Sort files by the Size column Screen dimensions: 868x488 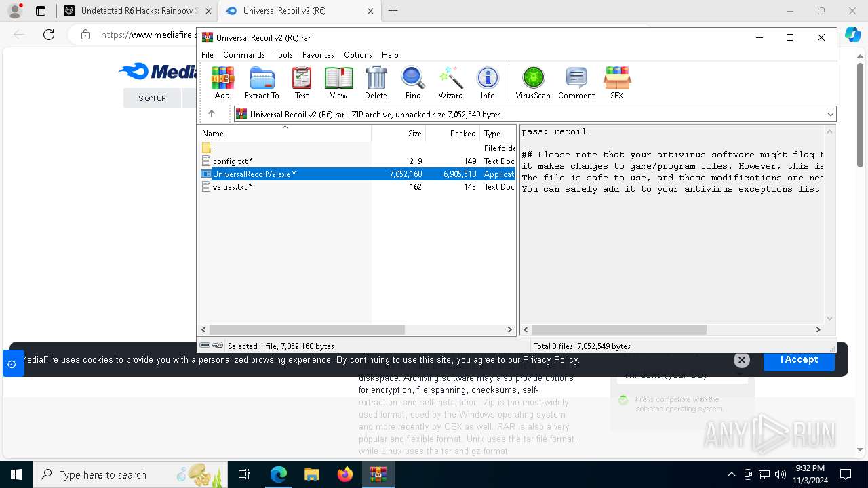[x=399, y=134]
